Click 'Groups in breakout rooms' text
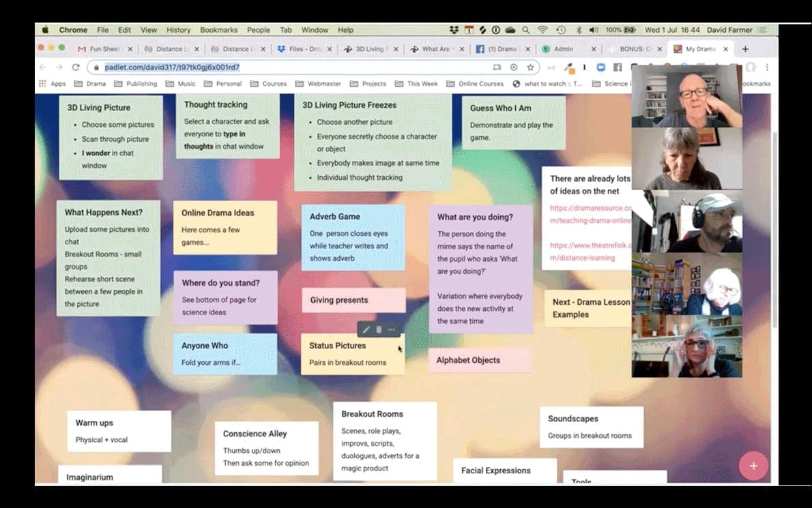812x508 pixels. pos(590,436)
